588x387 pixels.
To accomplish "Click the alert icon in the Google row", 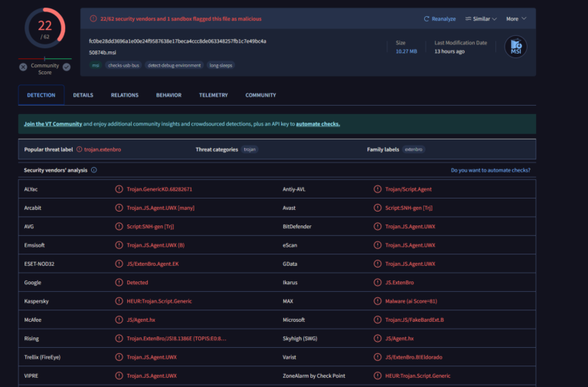I will point(119,282).
